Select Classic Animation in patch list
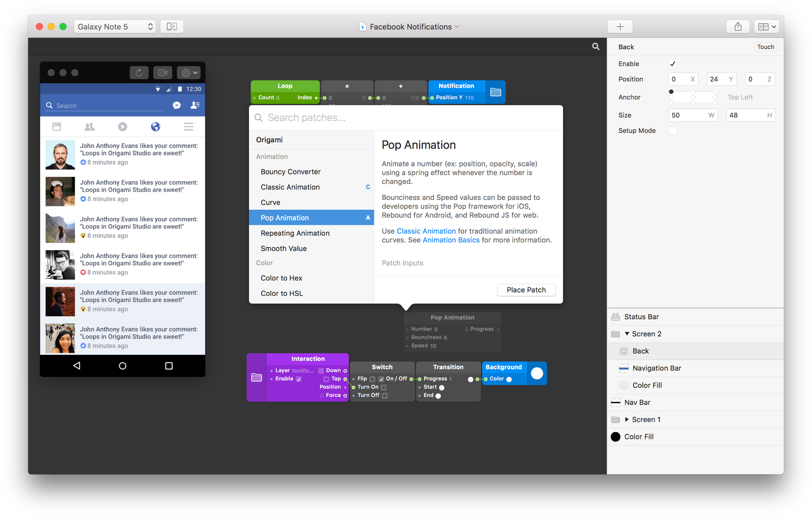This screenshot has height=518, width=812. tap(311, 187)
